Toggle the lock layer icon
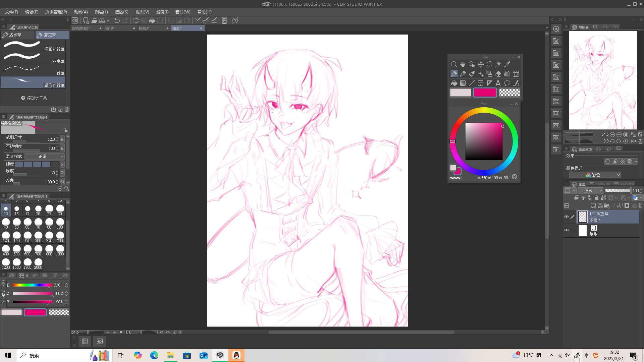 (x=596, y=198)
